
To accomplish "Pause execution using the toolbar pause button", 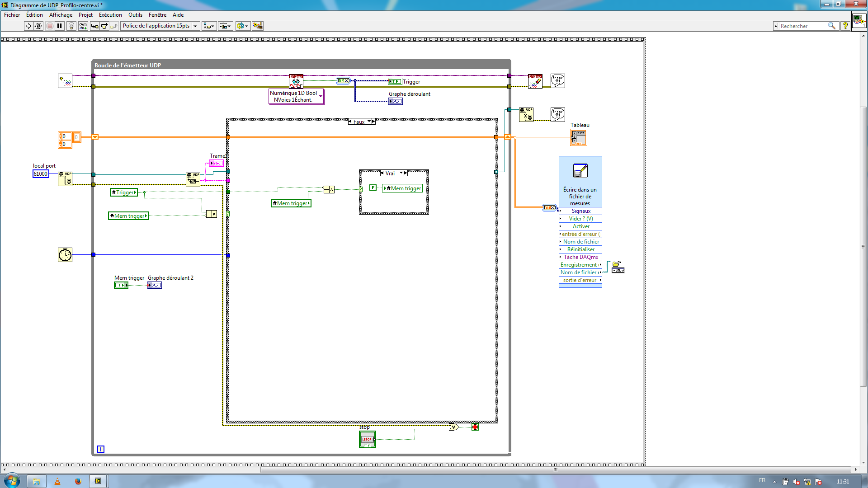I will coord(60,26).
